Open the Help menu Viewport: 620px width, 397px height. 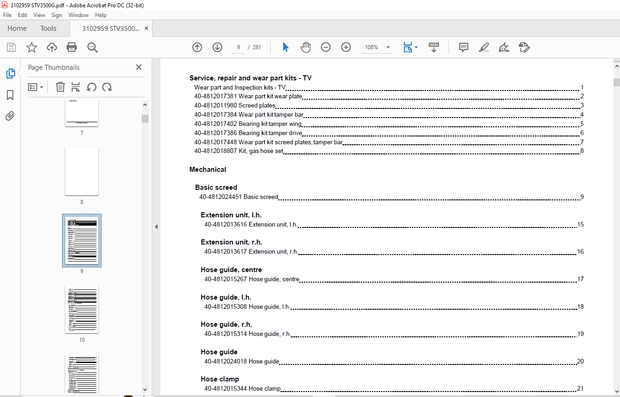tap(101, 15)
